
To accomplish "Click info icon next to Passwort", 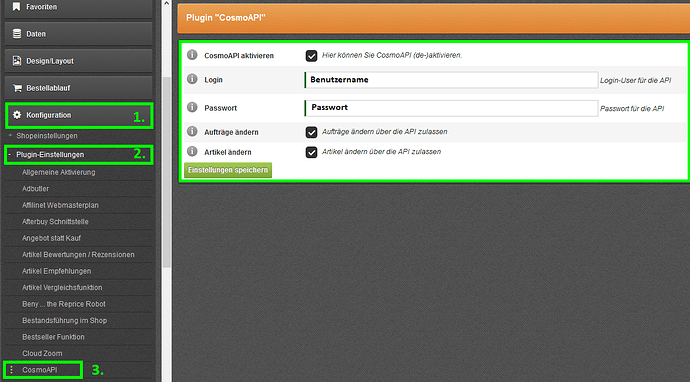I will (192, 107).
